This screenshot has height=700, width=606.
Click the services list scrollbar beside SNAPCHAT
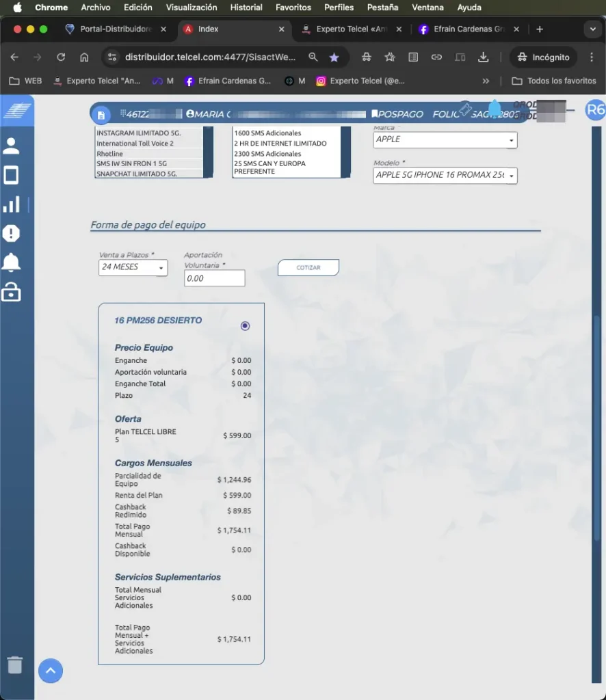click(x=208, y=152)
